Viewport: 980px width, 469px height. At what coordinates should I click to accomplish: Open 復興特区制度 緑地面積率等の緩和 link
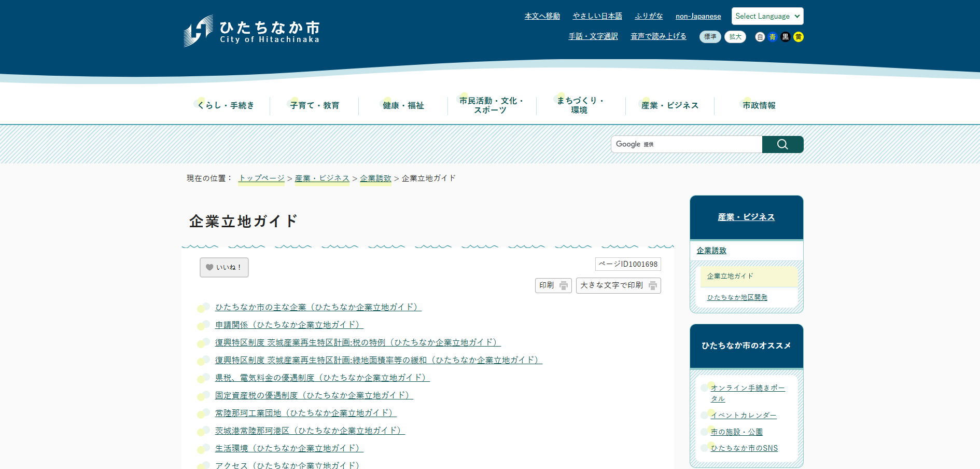pos(379,360)
